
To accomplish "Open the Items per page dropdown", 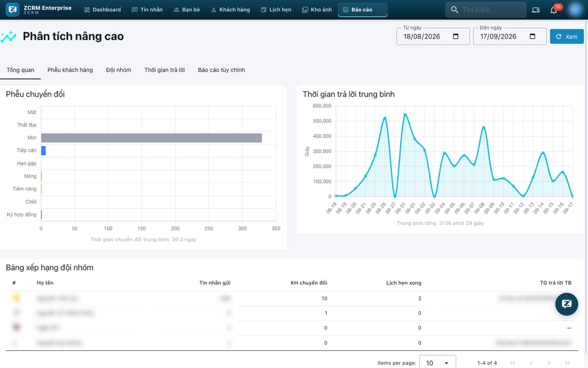I will 438,363.
